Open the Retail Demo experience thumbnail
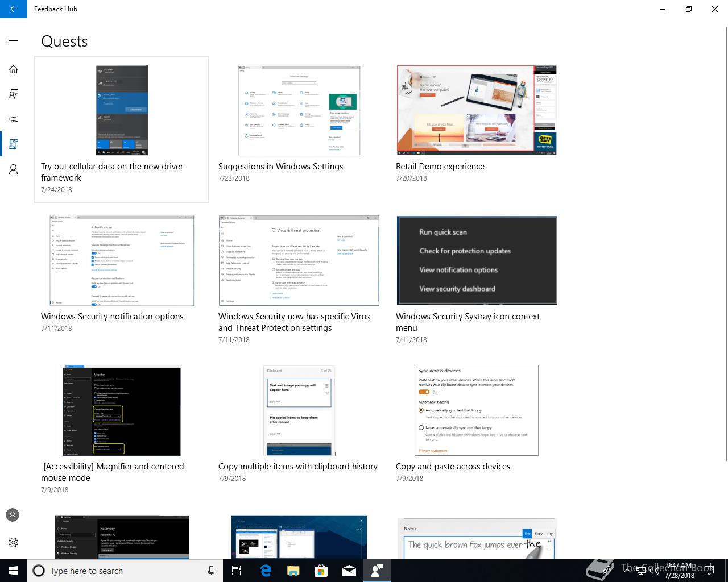The image size is (728, 582). click(x=477, y=110)
